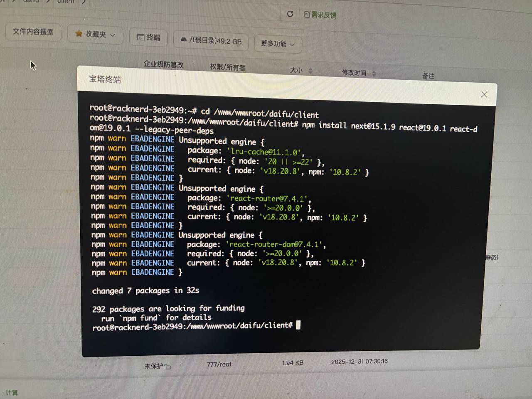Screen dimensions: 532x399
Task: Open the 777/root permission link
Action: (x=219, y=364)
